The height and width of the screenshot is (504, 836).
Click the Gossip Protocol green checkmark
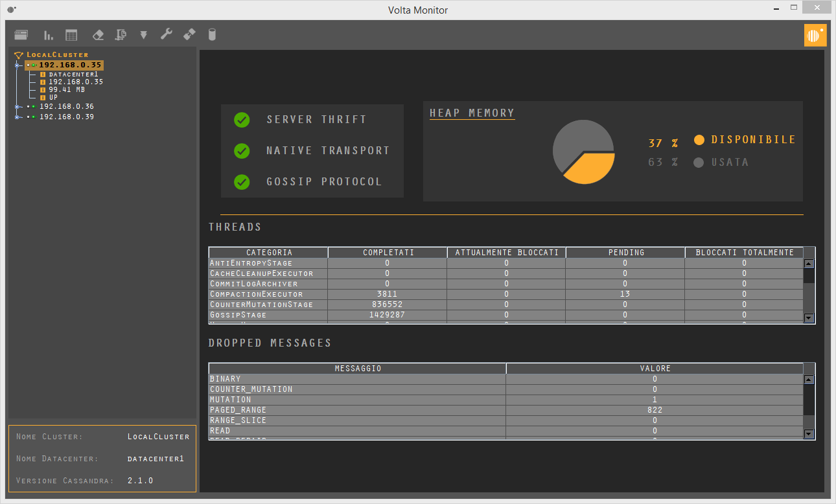[x=242, y=182]
